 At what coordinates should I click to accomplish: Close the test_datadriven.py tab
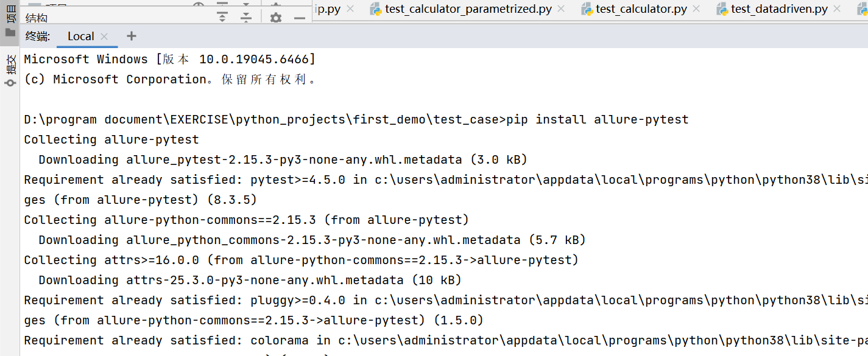point(837,9)
